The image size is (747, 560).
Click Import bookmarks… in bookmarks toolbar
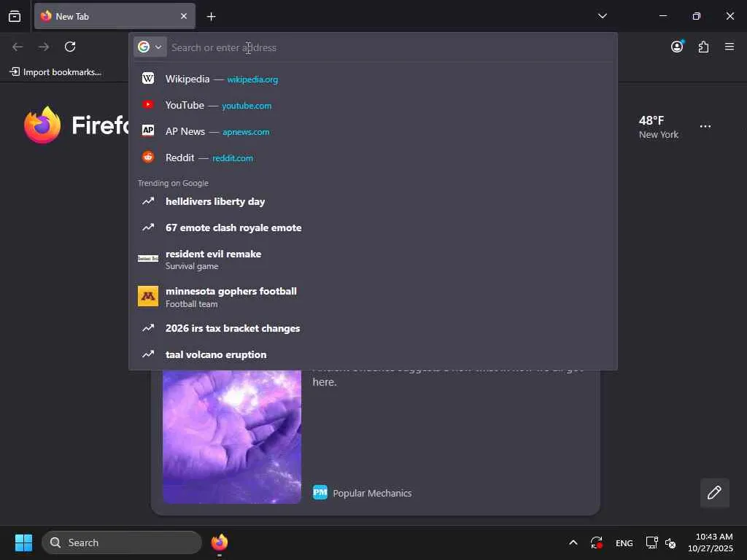pos(55,72)
